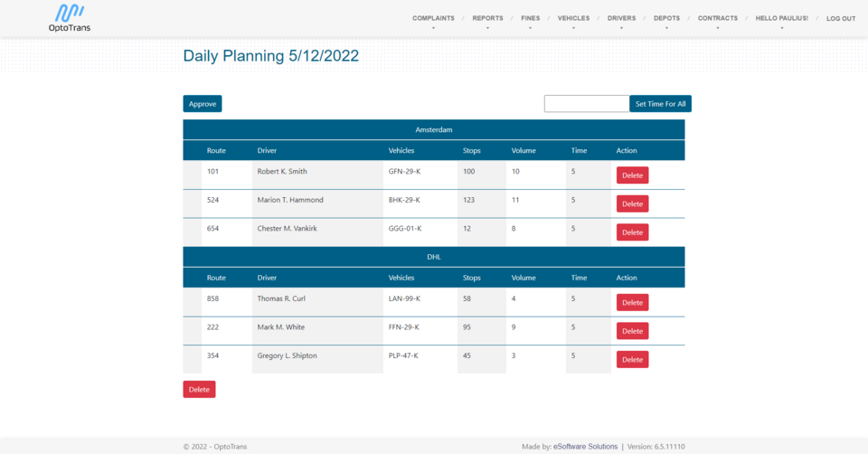Viewport: 868px width, 454px height.
Task: Click the OptoTrans logo
Action: (x=70, y=18)
